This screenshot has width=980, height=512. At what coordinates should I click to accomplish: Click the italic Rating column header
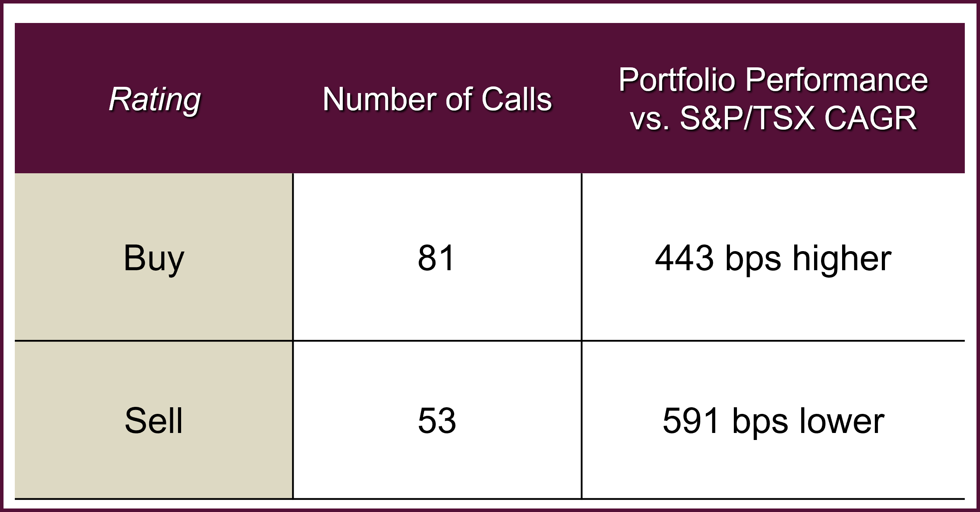pos(155,100)
